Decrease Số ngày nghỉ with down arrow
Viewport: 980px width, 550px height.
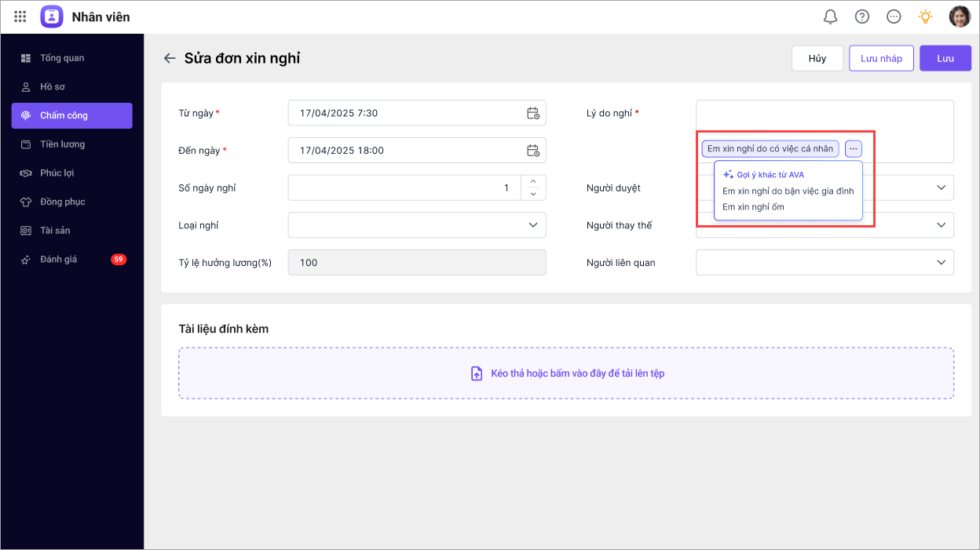pyautogui.click(x=533, y=194)
